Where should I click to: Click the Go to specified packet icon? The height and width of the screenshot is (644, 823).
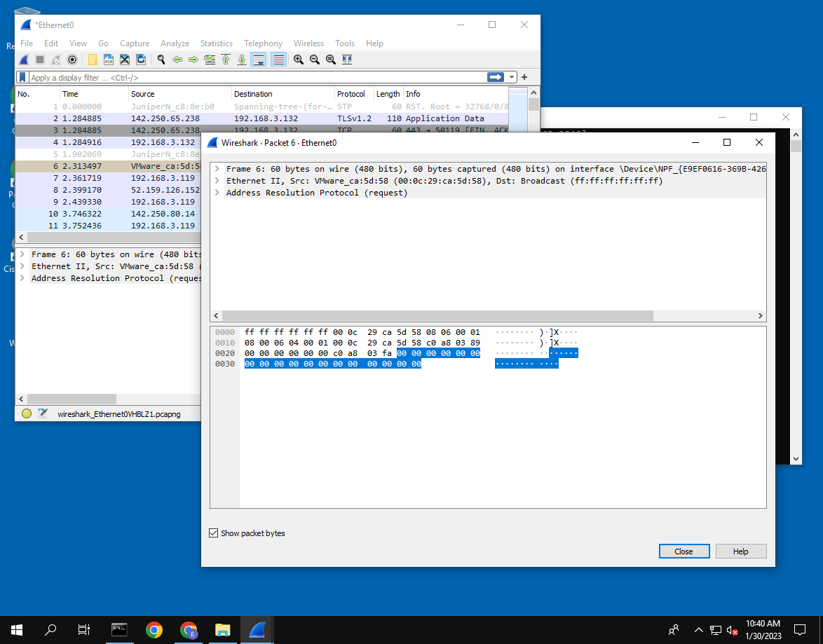click(210, 60)
